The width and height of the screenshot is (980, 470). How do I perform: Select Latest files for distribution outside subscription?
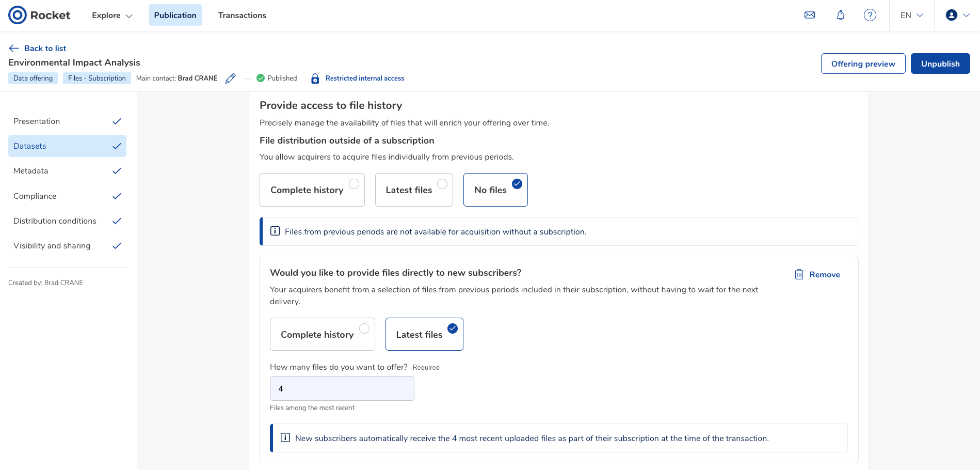tap(414, 190)
